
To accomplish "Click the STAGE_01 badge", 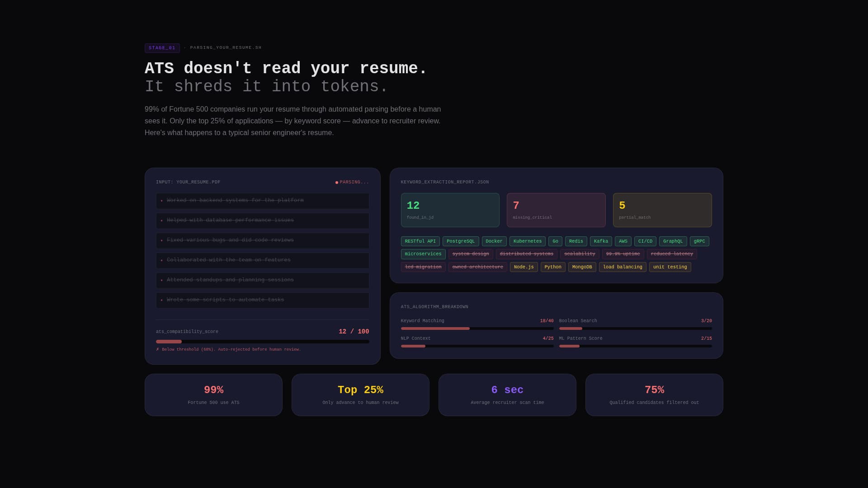I will tap(162, 48).
